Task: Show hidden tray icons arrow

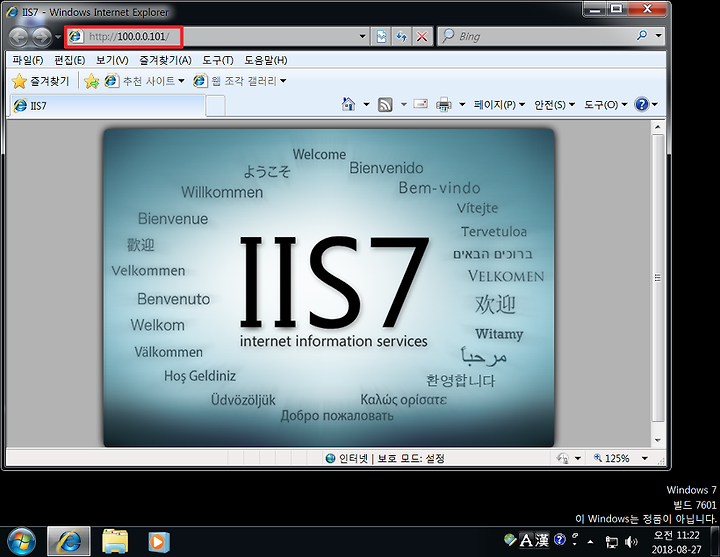Action: [591, 542]
